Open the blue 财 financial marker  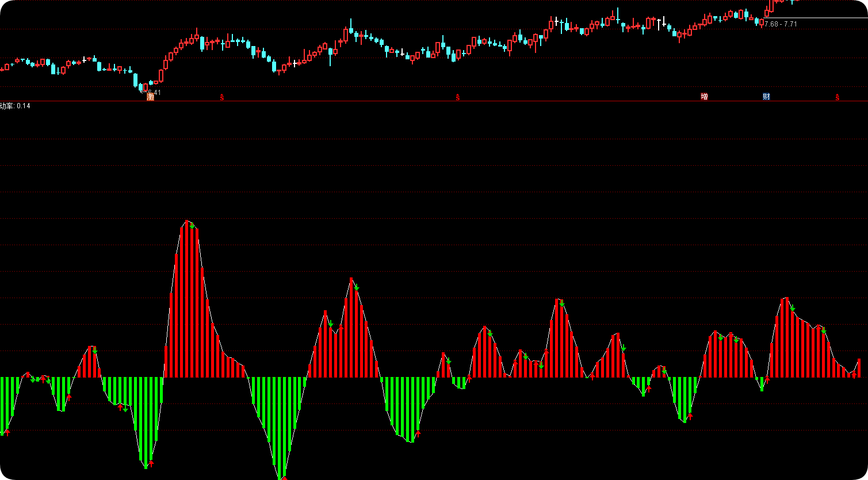[766, 97]
